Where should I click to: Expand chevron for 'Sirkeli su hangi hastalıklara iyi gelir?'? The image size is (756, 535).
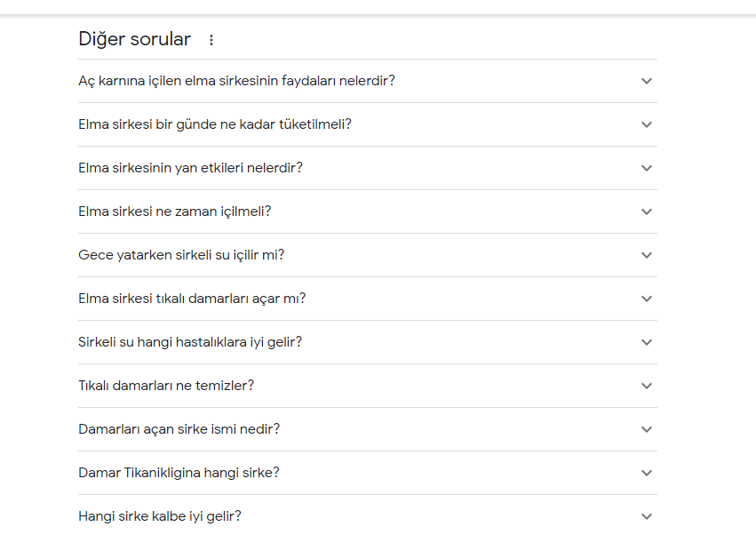click(x=647, y=342)
